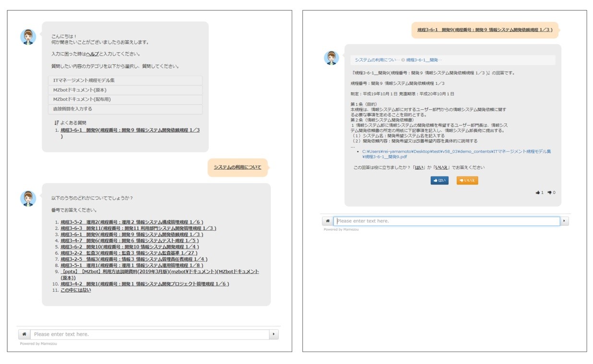Send message with right panel arrow button
Screen dimensions: 593x364
(564, 221)
